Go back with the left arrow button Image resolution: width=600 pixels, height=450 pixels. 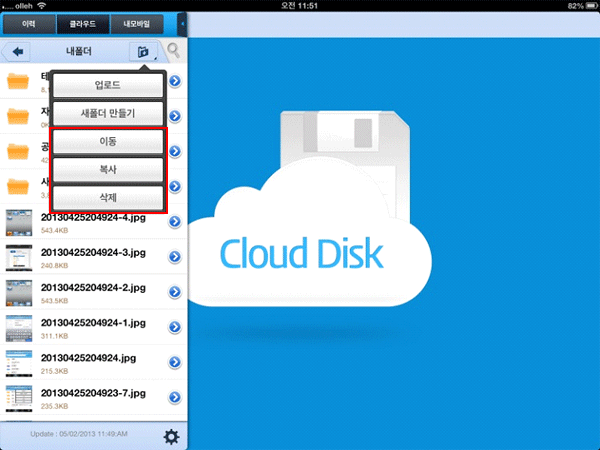(x=17, y=51)
